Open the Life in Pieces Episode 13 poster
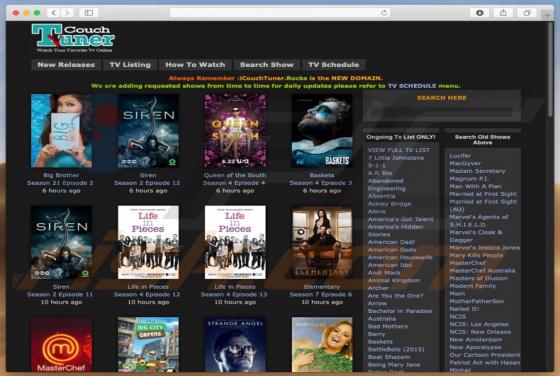The height and width of the screenshot is (376, 560). coord(235,242)
